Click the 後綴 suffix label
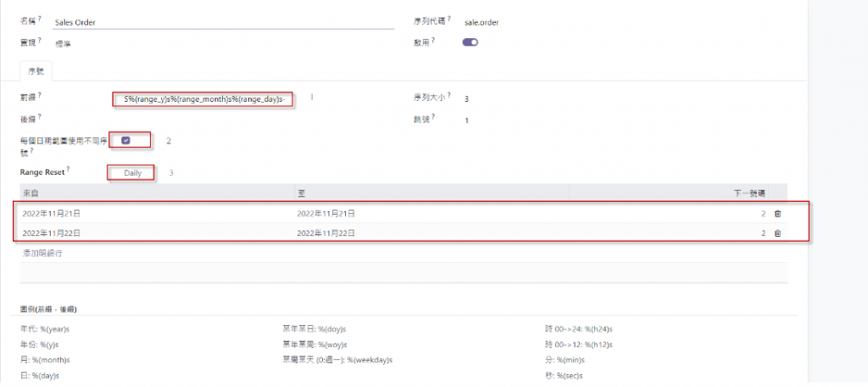The image size is (868, 387). point(28,118)
